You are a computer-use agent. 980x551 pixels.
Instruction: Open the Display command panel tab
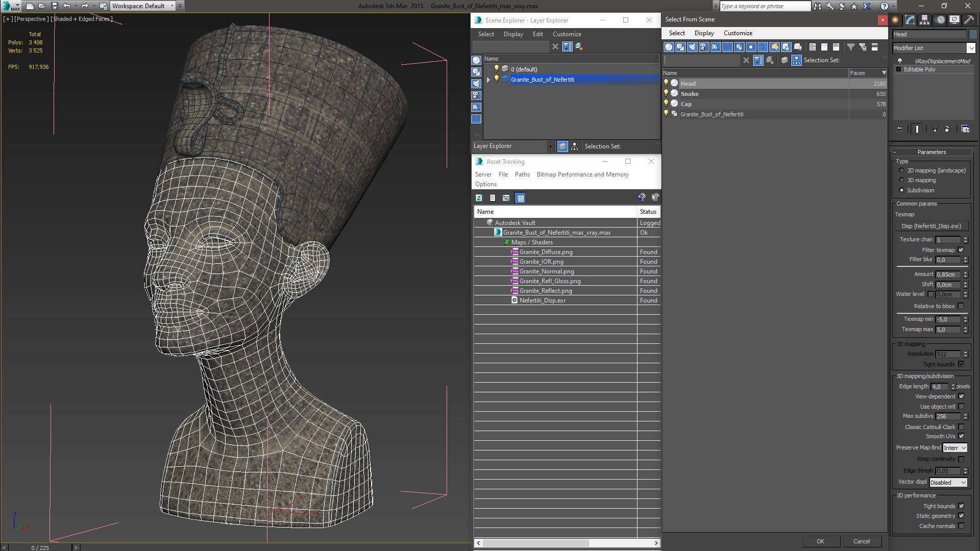tap(954, 20)
